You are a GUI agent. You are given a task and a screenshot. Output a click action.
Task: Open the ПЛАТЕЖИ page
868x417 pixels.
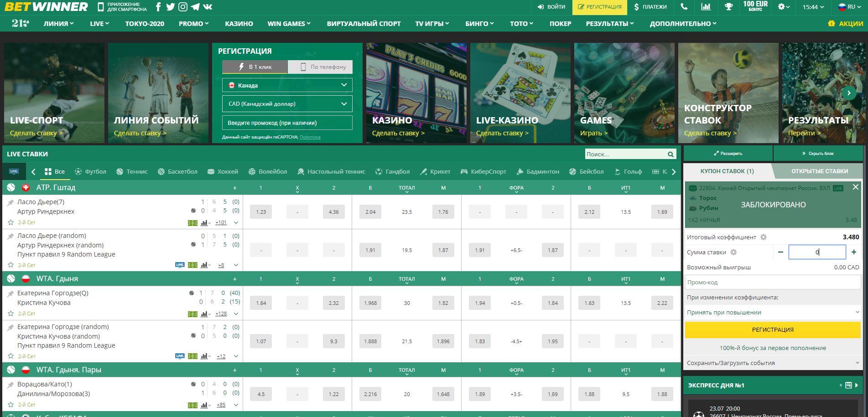[x=650, y=7]
